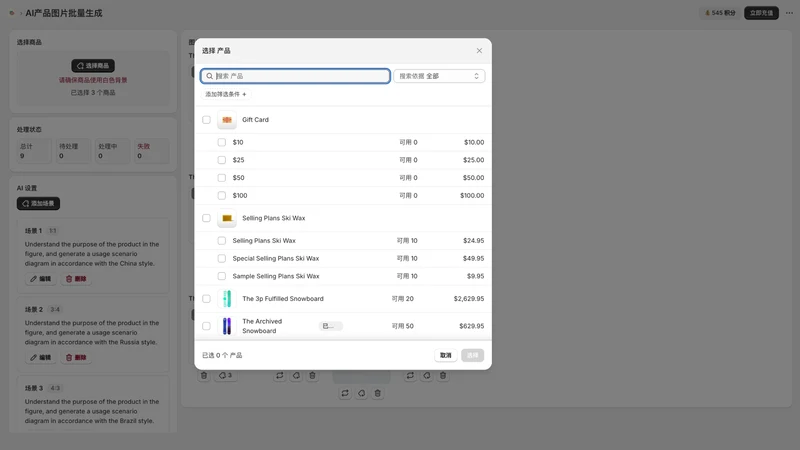The image size is (800, 450).
Task: Focus the 搜索 产品 search field
Action: coord(295,76)
